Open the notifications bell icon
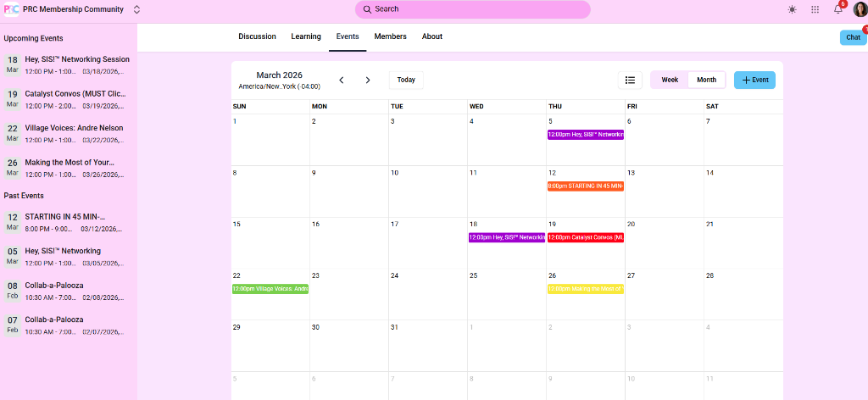868x400 pixels. pyautogui.click(x=838, y=8)
